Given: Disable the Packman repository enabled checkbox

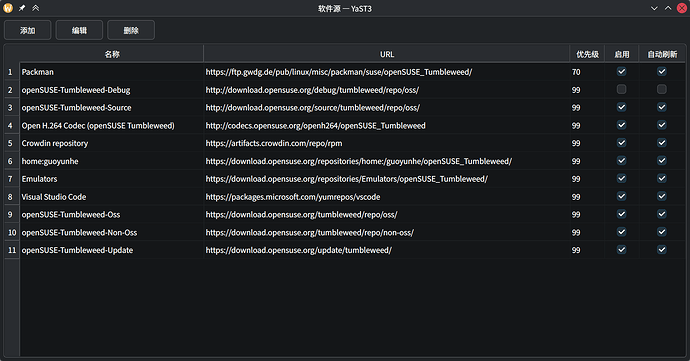Looking at the screenshot, I should [621, 71].
